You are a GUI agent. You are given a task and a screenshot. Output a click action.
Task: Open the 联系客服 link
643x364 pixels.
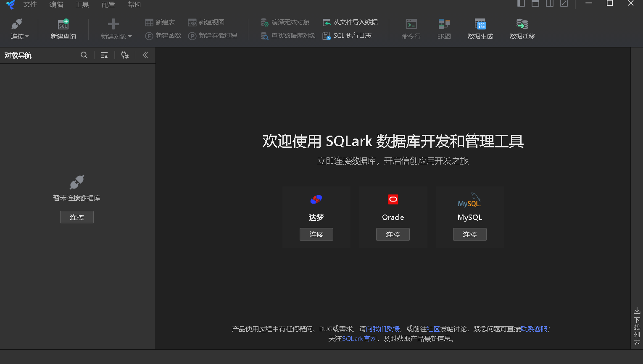click(x=534, y=329)
